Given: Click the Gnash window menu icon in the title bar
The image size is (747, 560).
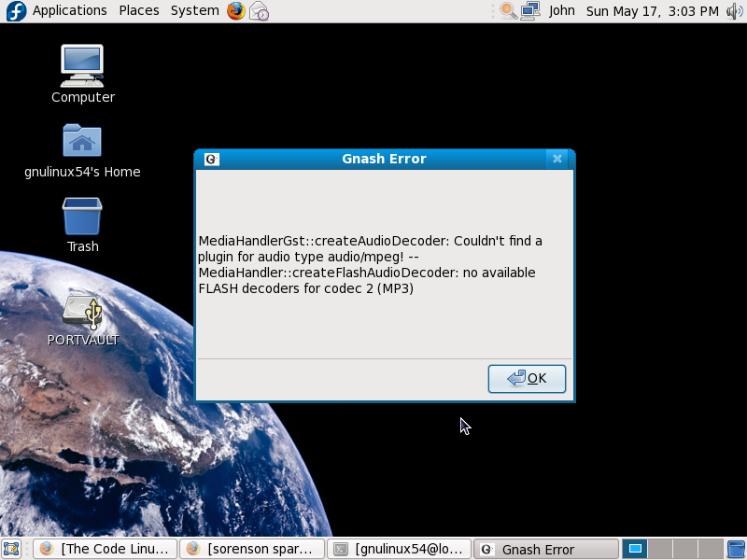Looking at the screenshot, I should (x=212, y=159).
